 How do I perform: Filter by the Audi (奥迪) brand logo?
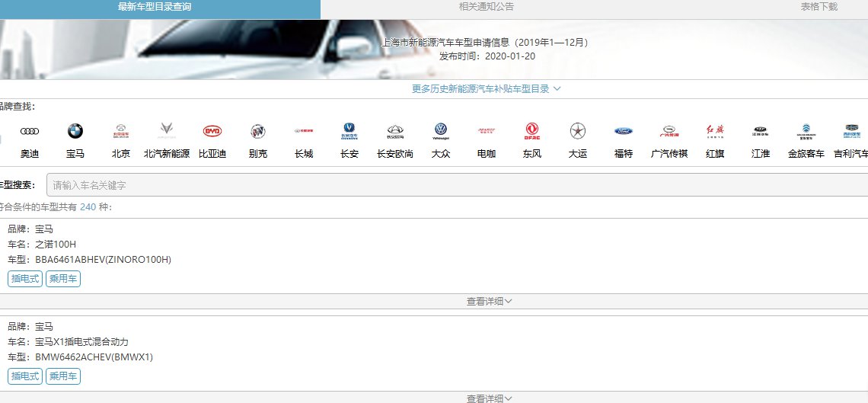(x=30, y=131)
